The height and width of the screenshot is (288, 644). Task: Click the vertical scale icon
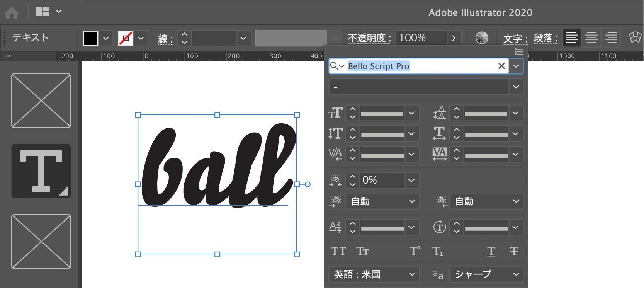pyautogui.click(x=336, y=134)
